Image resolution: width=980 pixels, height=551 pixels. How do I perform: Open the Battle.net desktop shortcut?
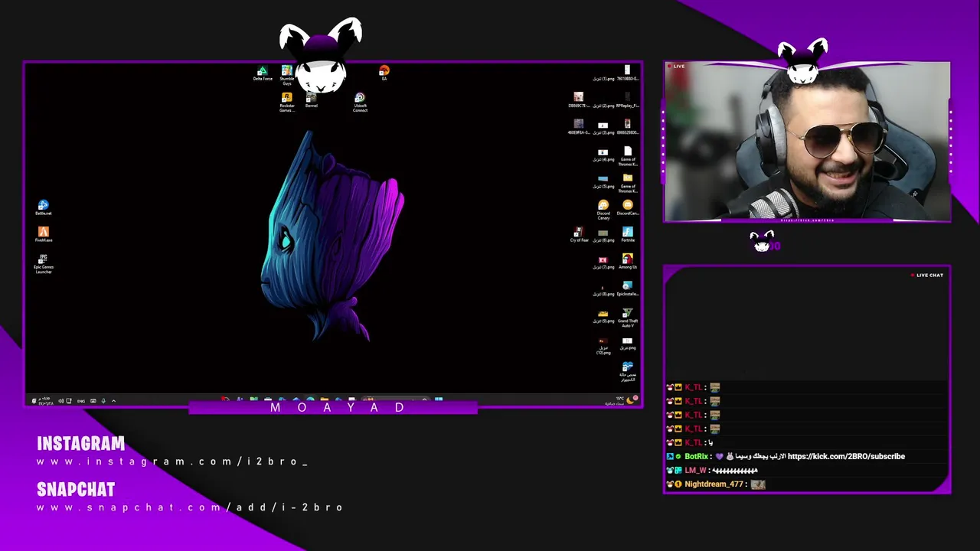(x=44, y=207)
